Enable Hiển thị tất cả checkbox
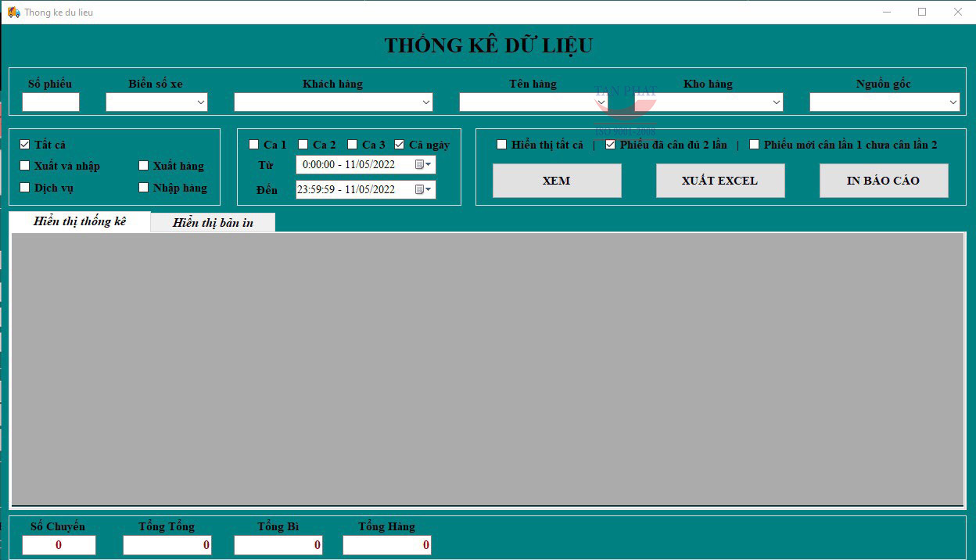The height and width of the screenshot is (560, 976). (502, 145)
